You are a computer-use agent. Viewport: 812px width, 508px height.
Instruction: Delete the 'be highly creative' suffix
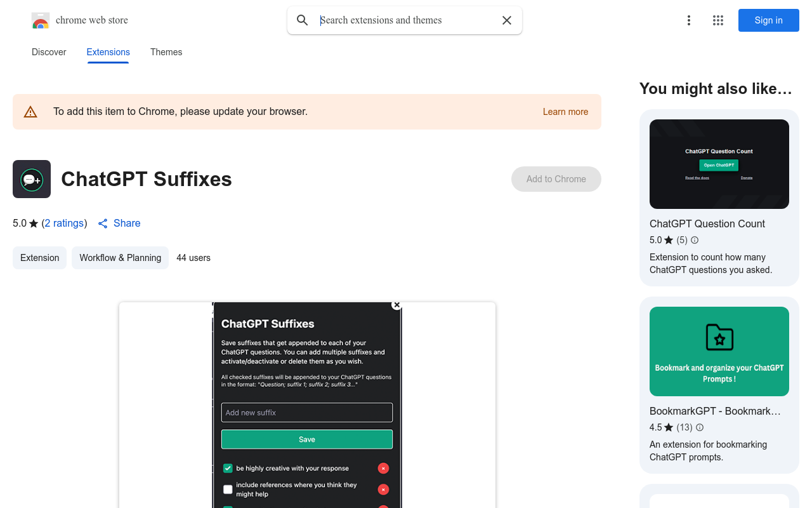pyautogui.click(x=383, y=469)
